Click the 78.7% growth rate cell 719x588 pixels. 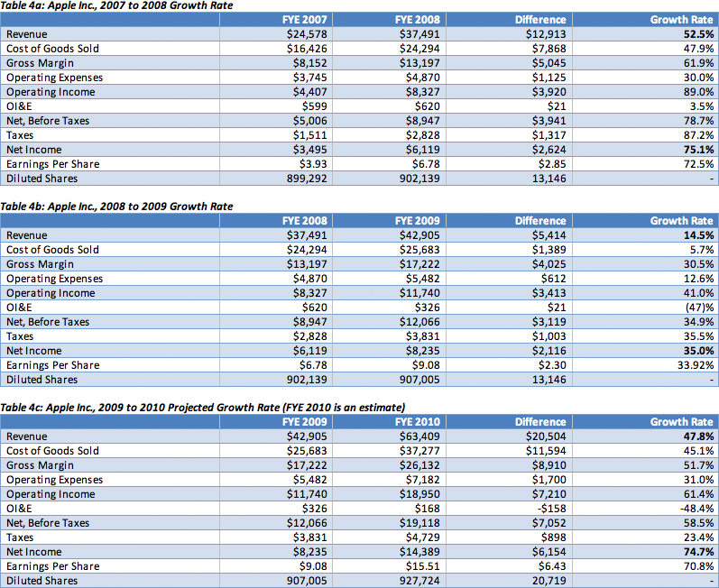(x=699, y=121)
